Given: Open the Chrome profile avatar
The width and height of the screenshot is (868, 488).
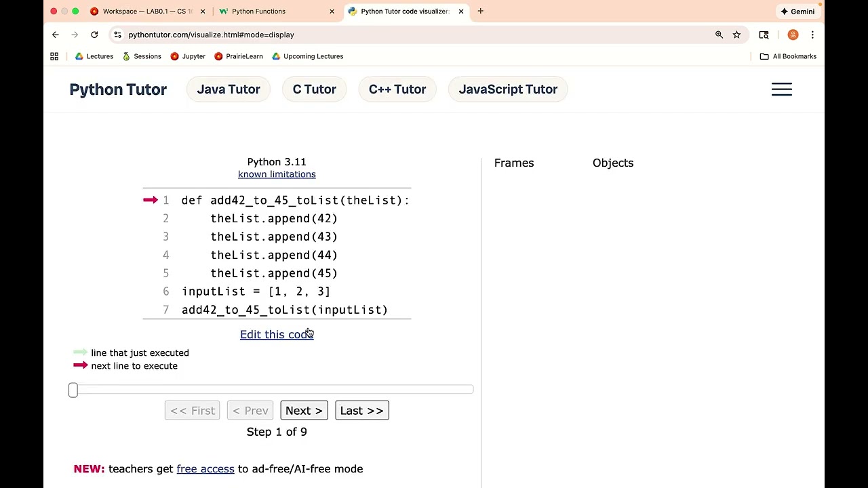Looking at the screenshot, I should tap(793, 35).
